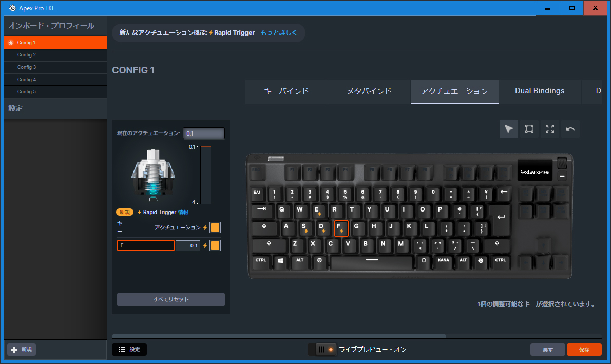Select Config 1 profile in the sidebar
Viewport: 611px width, 364px height.
tap(55, 43)
